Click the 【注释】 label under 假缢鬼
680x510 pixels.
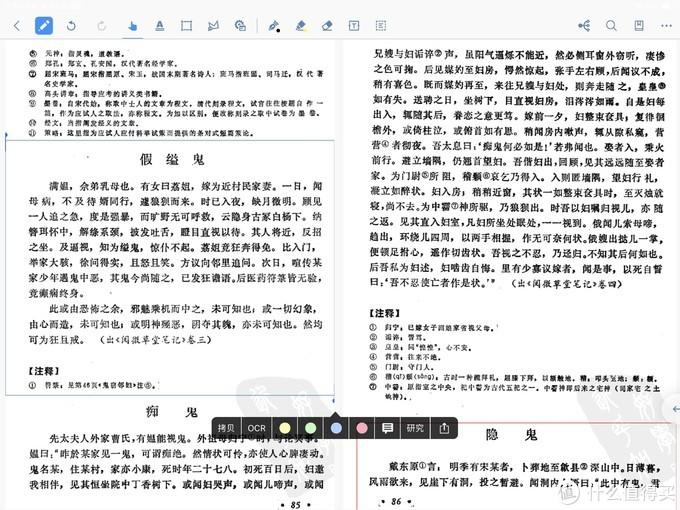43,371
